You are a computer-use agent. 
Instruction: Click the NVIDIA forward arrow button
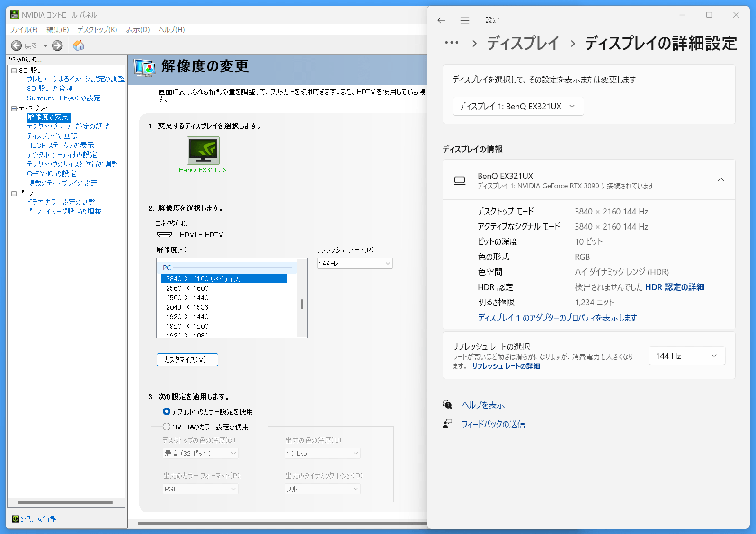point(57,45)
